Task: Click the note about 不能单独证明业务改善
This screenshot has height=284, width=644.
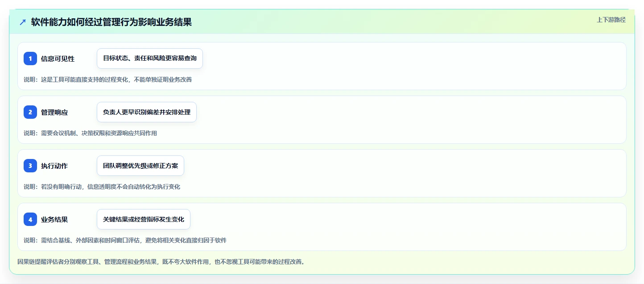Action: coord(107,79)
